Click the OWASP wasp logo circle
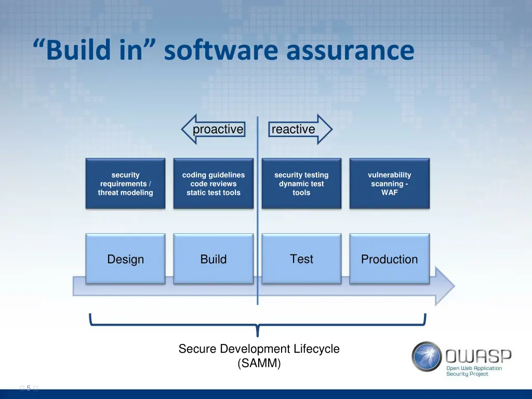532x399 pixels. (427, 356)
